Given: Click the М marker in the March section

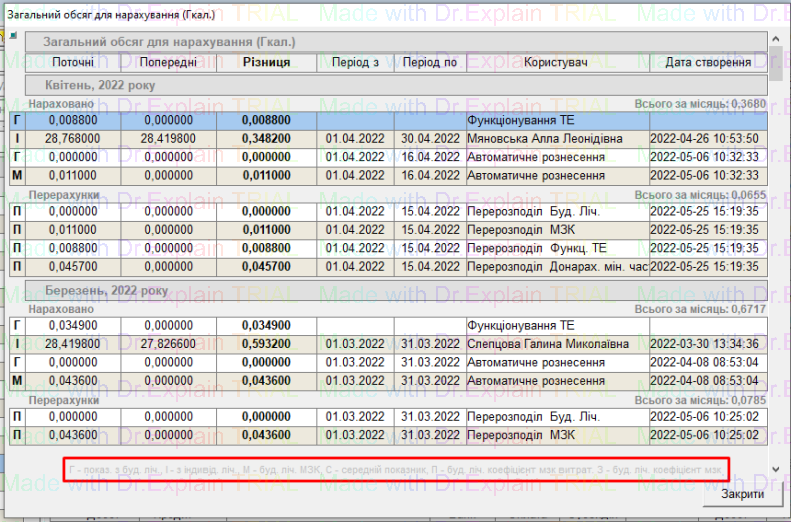Looking at the screenshot, I should 17,381.
